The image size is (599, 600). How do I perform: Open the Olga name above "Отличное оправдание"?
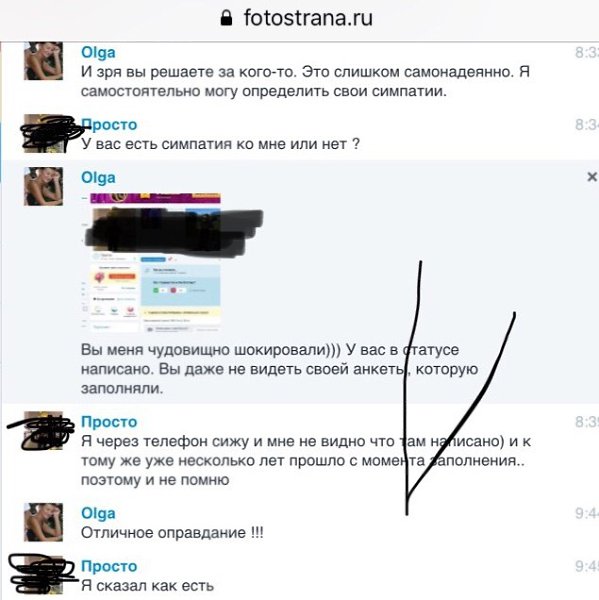click(98, 514)
